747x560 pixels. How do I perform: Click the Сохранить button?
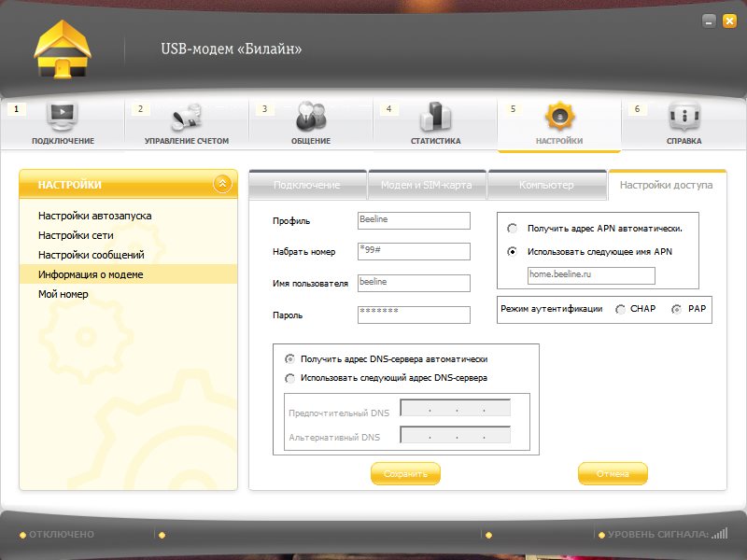(x=405, y=474)
